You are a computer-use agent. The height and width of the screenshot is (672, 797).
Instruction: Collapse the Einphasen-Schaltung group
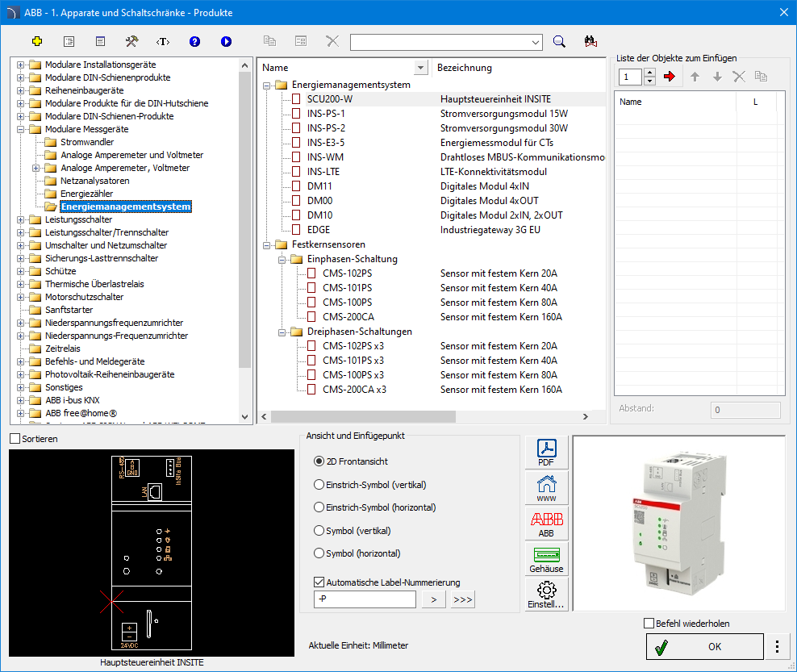click(x=282, y=260)
